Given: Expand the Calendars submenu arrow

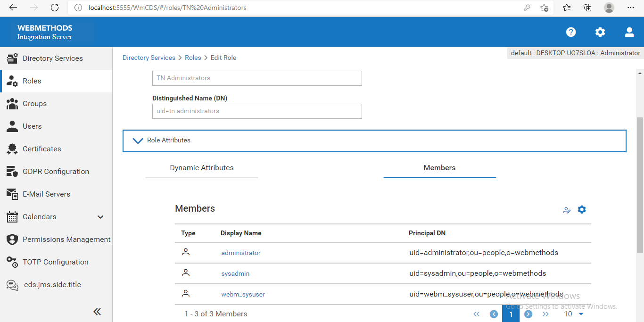Looking at the screenshot, I should [100, 217].
